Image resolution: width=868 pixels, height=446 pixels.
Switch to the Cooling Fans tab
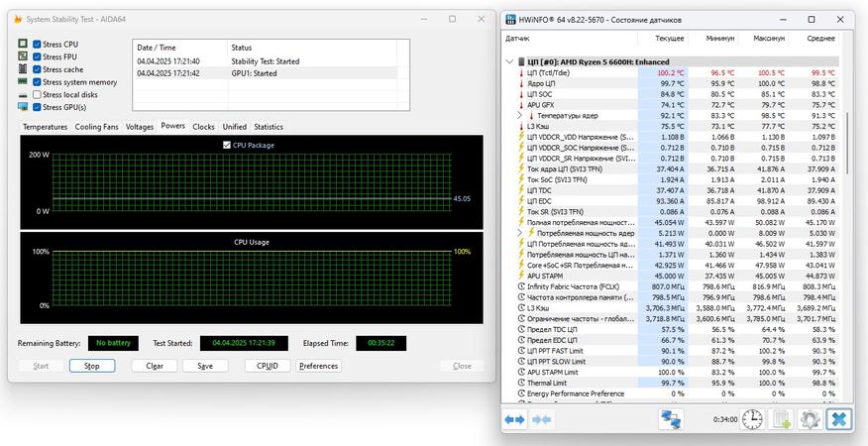click(97, 127)
